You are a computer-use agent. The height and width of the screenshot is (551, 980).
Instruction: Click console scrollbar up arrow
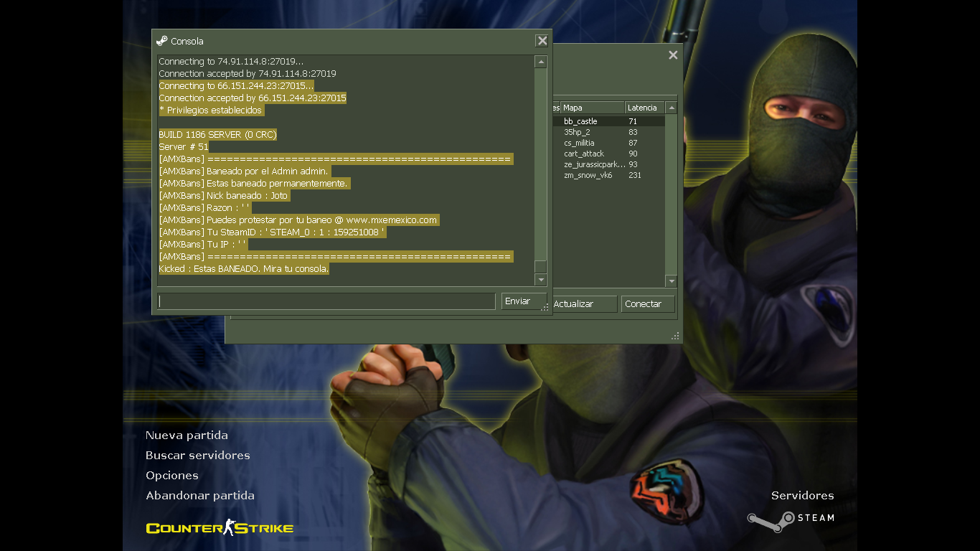tap(541, 62)
